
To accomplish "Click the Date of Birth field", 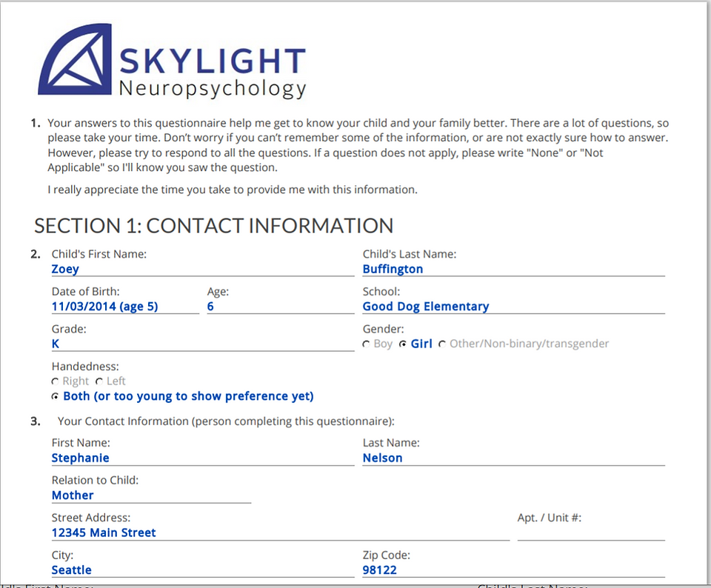I will [x=125, y=307].
